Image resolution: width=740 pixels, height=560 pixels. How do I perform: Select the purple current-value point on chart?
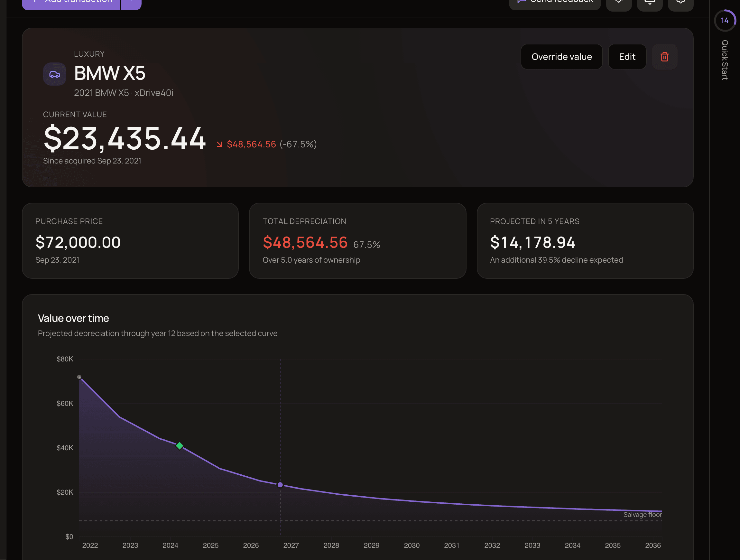pos(280,485)
